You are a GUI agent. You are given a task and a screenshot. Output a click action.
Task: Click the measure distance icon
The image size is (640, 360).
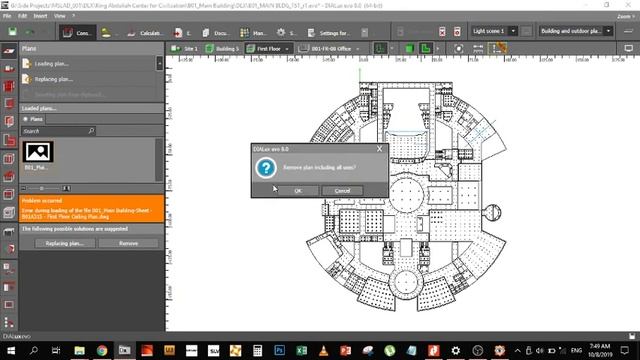point(478,49)
